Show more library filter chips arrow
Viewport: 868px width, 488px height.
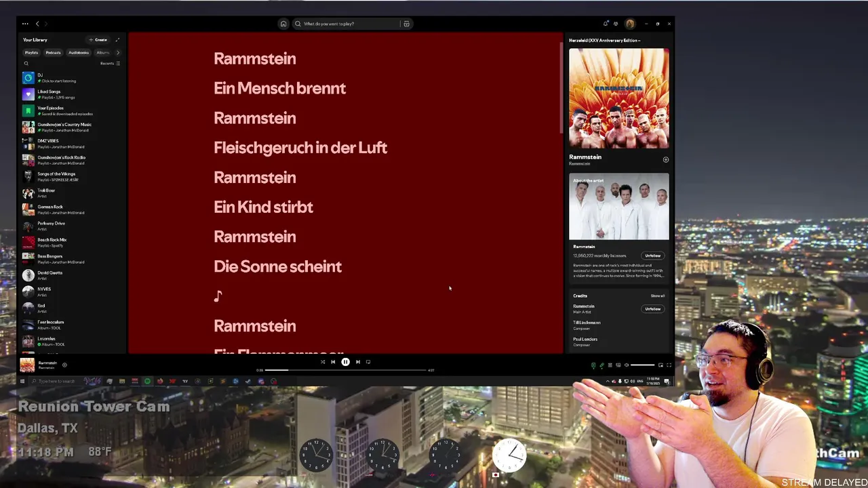click(x=118, y=52)
